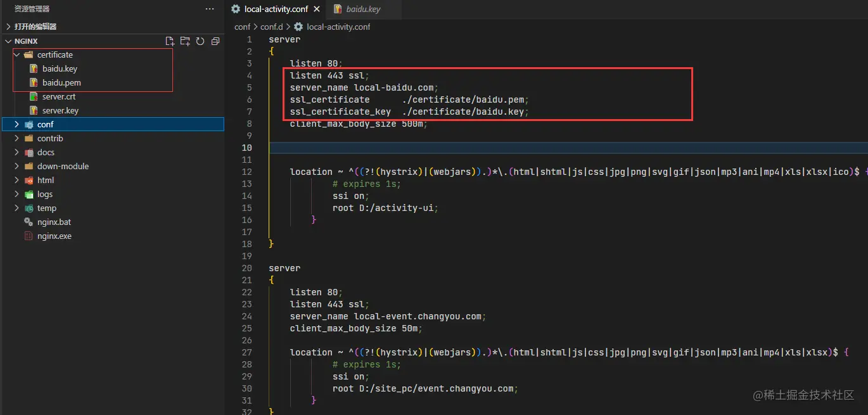Collapse the NGINX root section

pos(8,41)
